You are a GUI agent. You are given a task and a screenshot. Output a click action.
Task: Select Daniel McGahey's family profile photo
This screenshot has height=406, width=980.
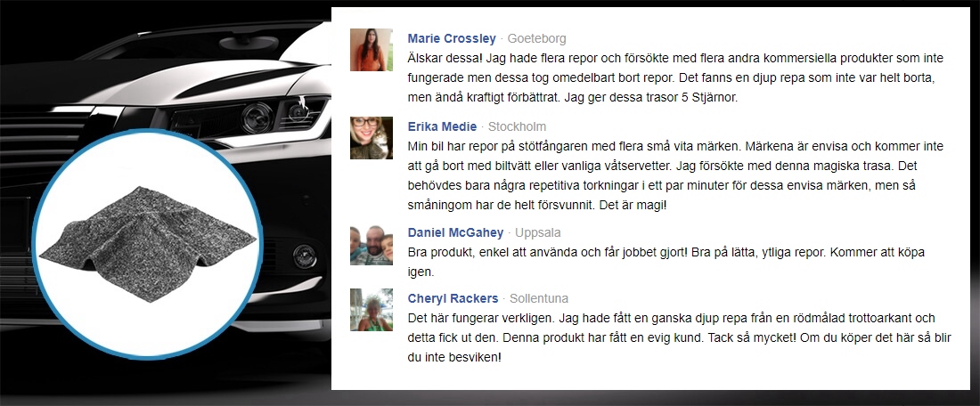[x=372, y=245]
